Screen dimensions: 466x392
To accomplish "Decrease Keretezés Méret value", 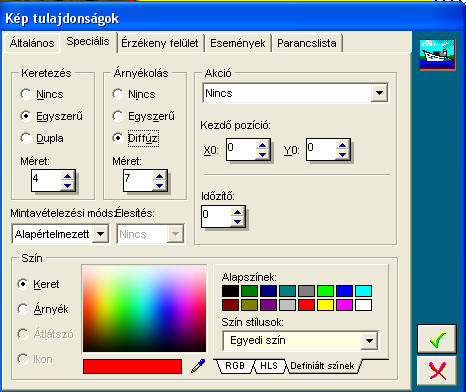I will [68, 185].
